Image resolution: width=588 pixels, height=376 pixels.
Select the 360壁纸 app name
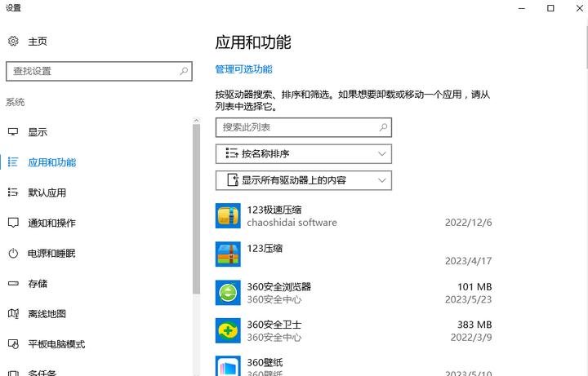click(x=265, y=362)
